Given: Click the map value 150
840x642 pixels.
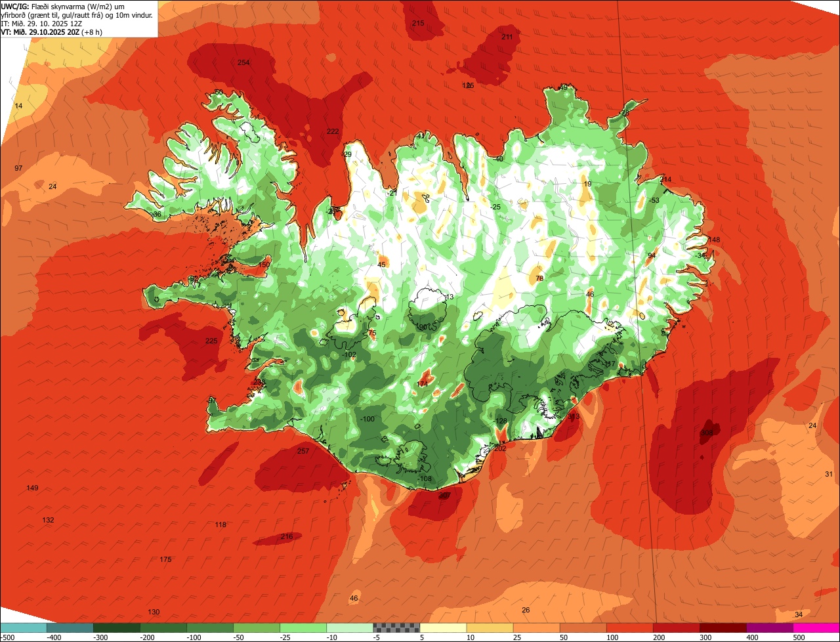Looking at the screenshot, I should [264, 265].
